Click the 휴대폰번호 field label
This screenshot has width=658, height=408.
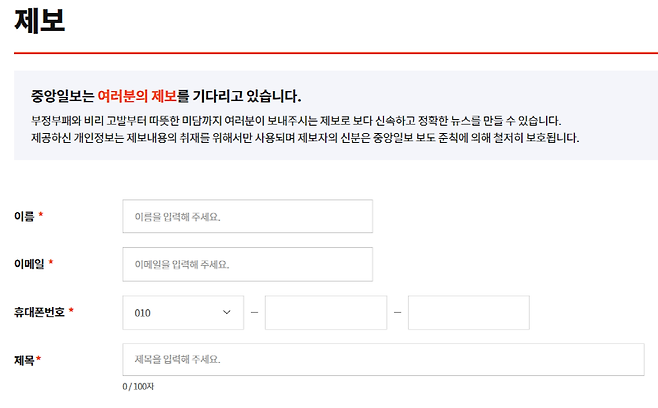39,312
